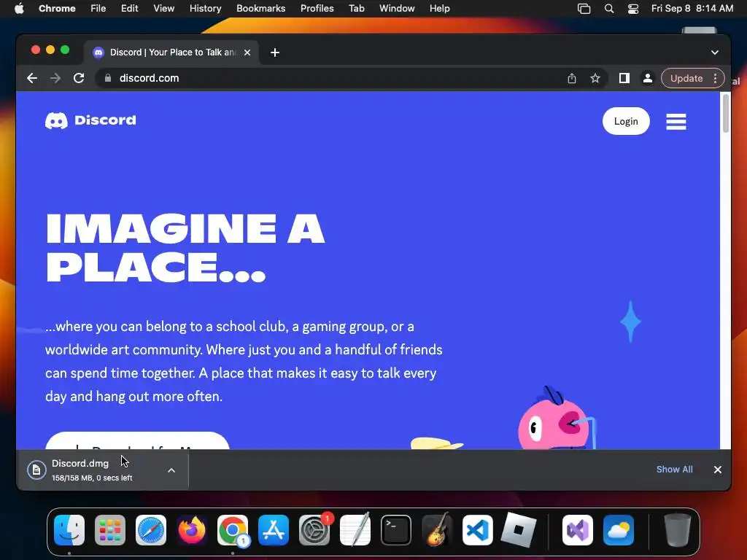Screen dimensions: 747x560
Task: Open the History menu
Action: pyautogui.click(x=205, y=9)
